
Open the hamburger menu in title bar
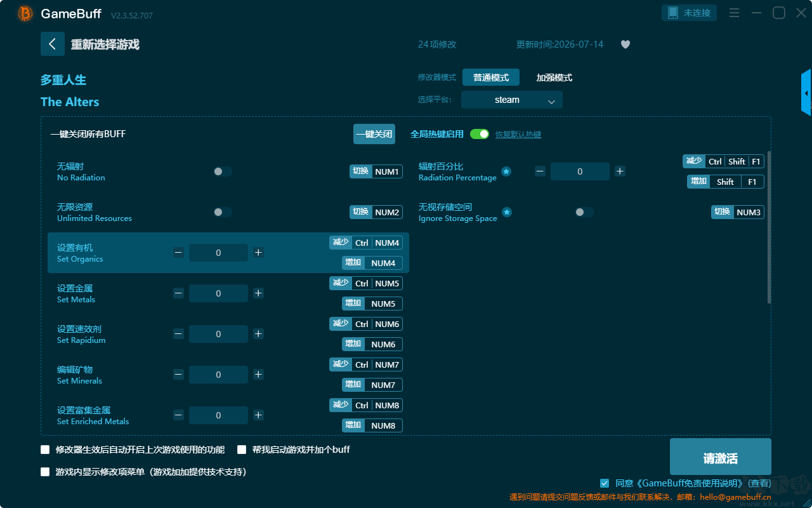pyautogui.click(x=734, y=13)
